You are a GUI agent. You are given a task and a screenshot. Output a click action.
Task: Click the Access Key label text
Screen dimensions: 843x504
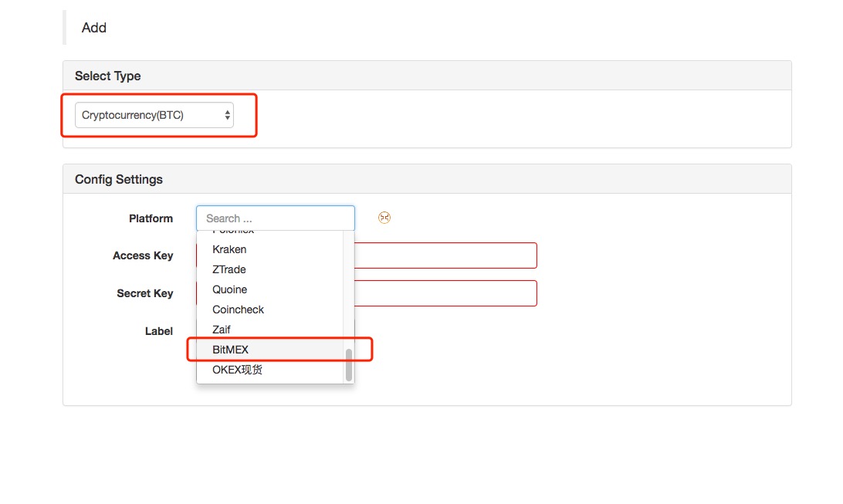tap(143, 255)
